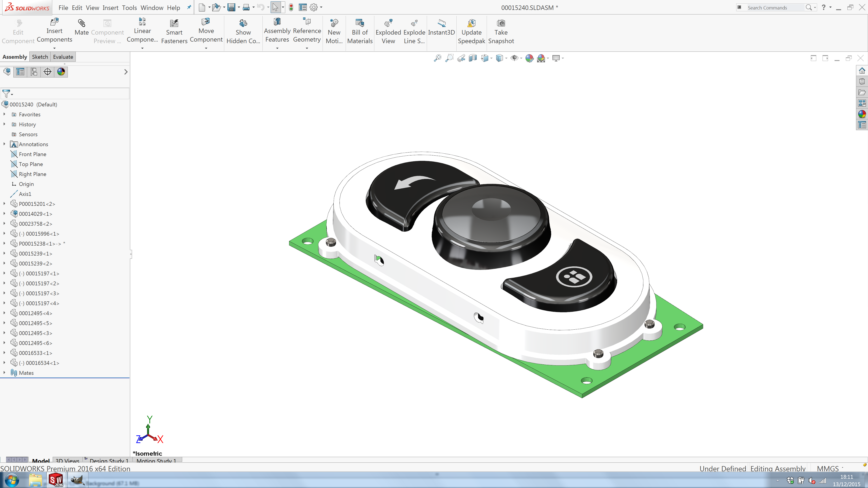The width and height of the screenshot is (868, 488).
Task: Open the Tools menu
Action: click(x=129, y=7)
